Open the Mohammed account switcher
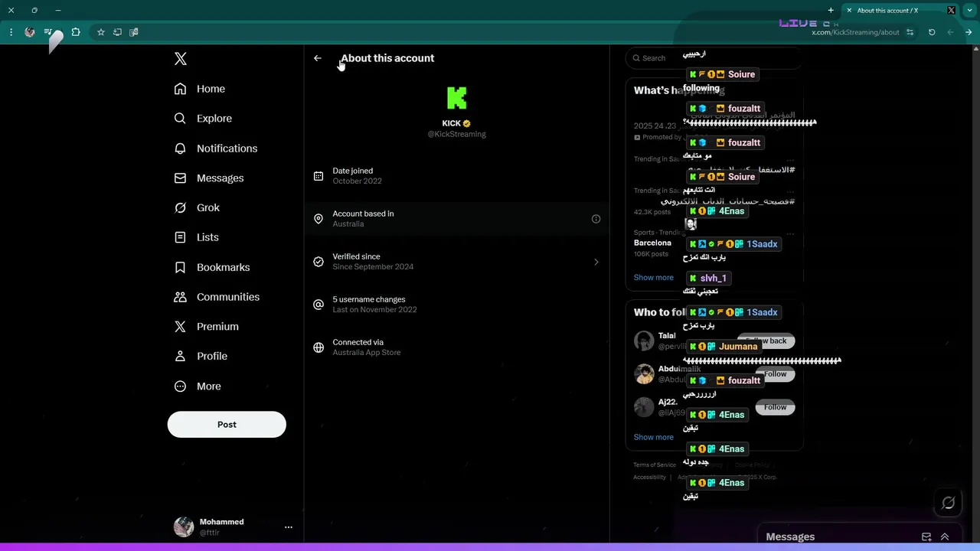The height and width of the screenshot is (551, 980). click(x=233, y=527)
